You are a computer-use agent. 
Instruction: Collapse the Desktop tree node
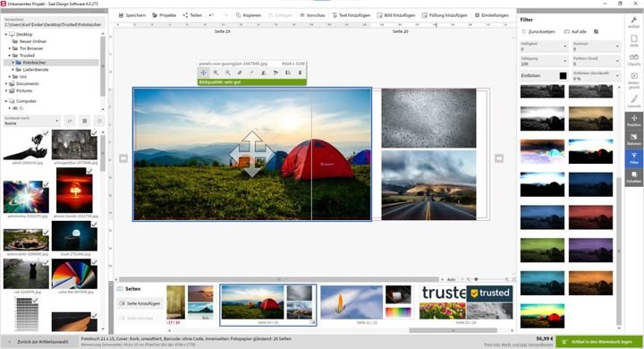tap(6, 35)
